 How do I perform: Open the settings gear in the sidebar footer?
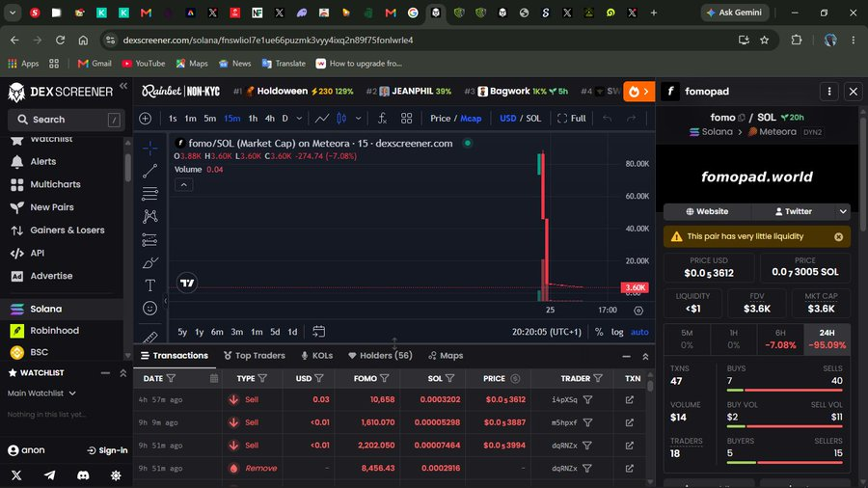(116, 475)
